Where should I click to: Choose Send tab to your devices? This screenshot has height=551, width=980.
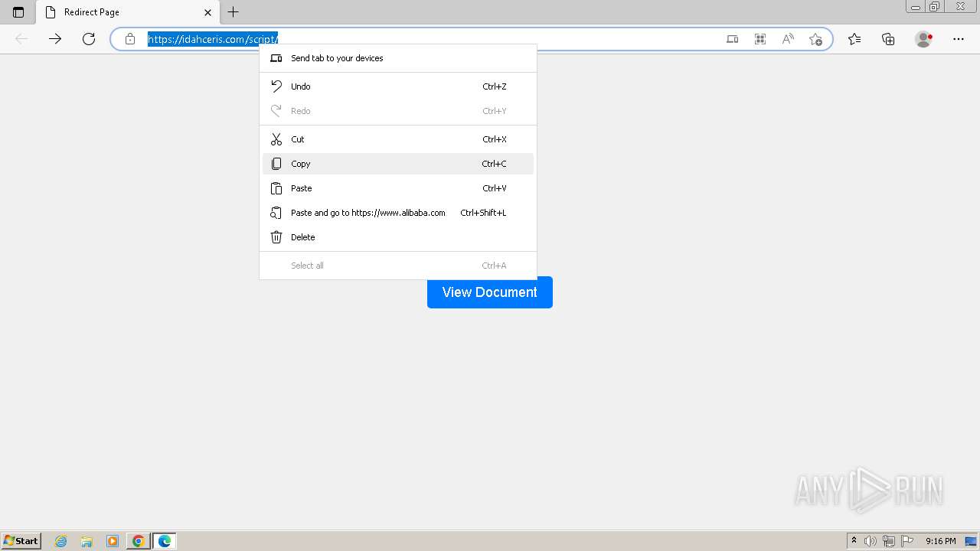pos(398,58)
